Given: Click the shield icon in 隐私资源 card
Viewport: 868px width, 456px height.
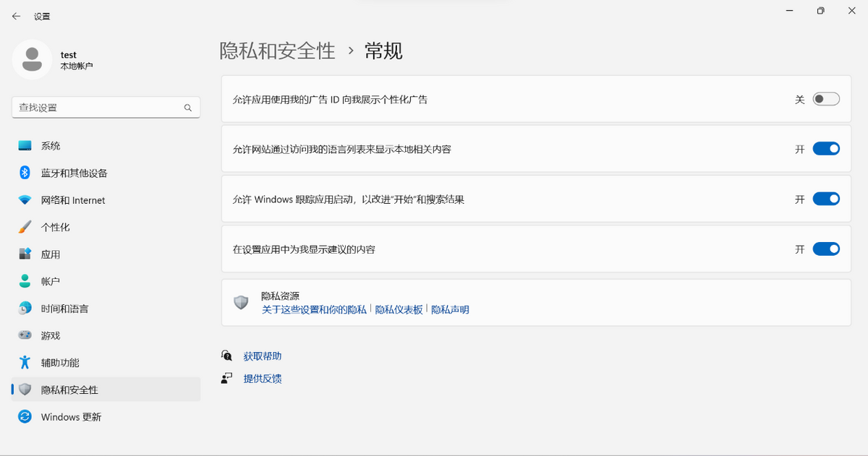Looking at the screenshot, I should (x=242, y=303).
